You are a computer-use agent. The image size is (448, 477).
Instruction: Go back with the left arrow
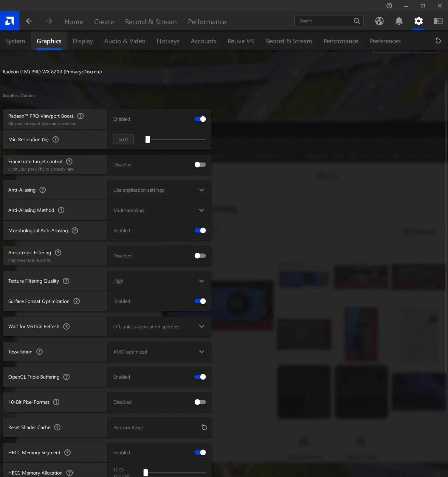click(x=29, y=21)
